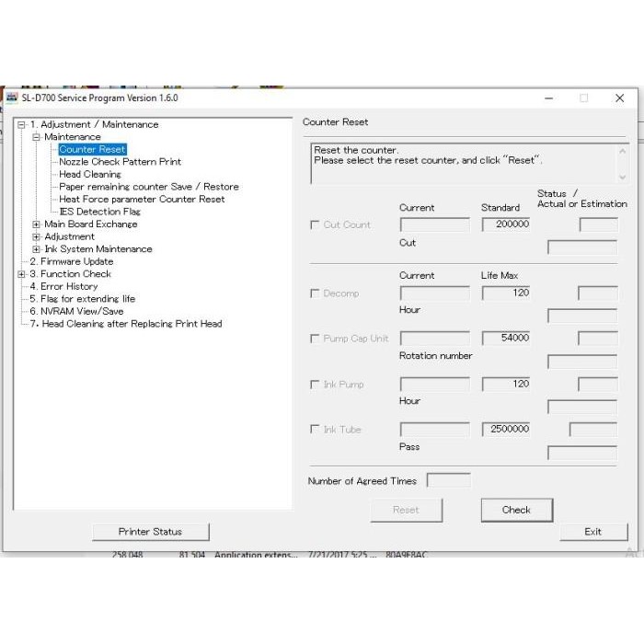The height and width of the screenshot is (644, 644).
Task: Click Pump Cap Unit Current field
Action: (x=435, y=339)
